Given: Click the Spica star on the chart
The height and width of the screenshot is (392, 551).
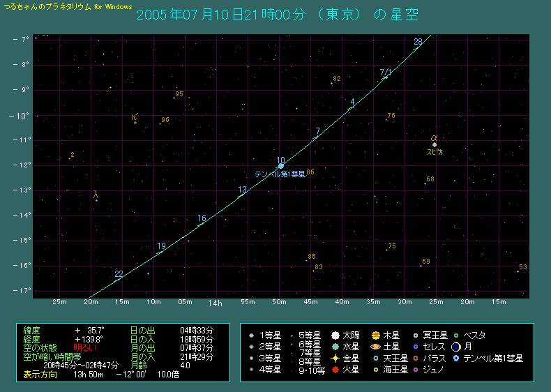Looking at the screenshot, I should point(434,144).
